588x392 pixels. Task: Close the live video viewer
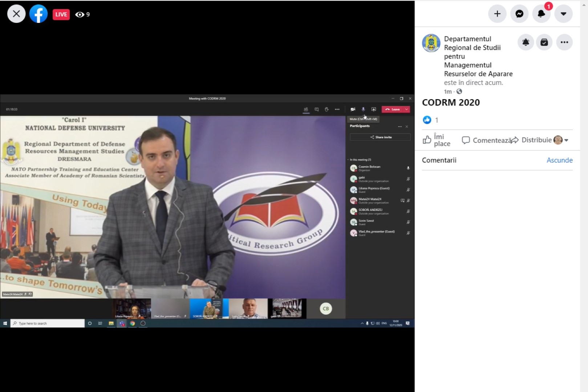pyautogui.click(x=16, y=14)
